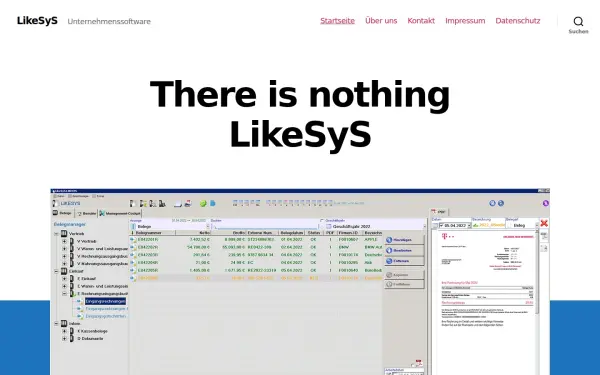This screenshot has height=375, width=600.
Task: Click the Vertrieb binder icon in tree
Action: click(64, 233)
